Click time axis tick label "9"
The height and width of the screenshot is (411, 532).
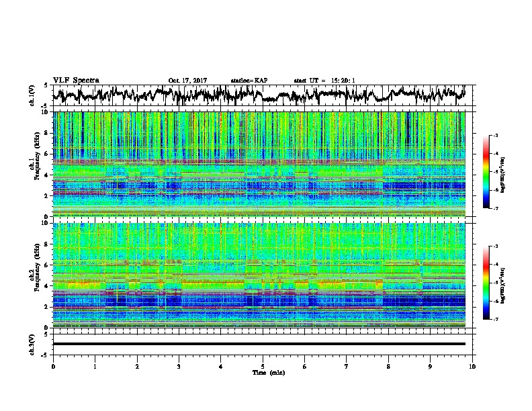(x=430, y=367)
